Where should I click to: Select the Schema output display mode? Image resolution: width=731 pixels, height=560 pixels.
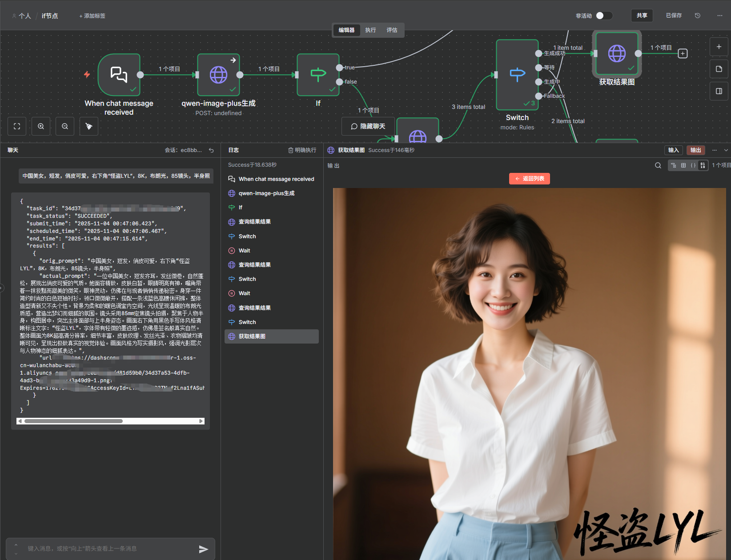674,165
